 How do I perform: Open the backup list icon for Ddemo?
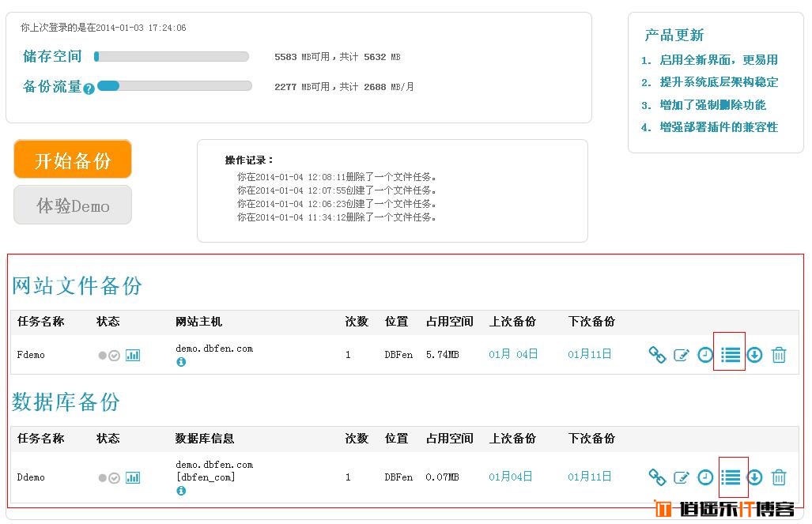click(731, 477)
